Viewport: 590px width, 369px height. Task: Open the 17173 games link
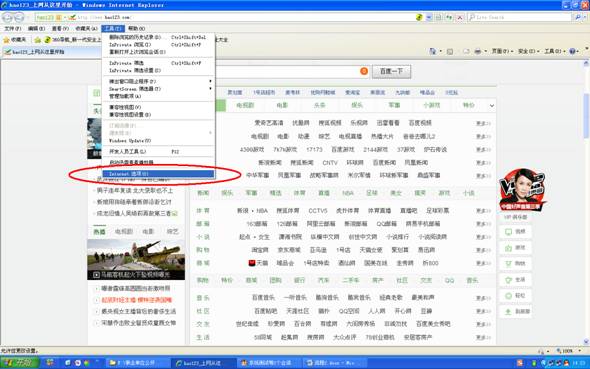(314, 149)
